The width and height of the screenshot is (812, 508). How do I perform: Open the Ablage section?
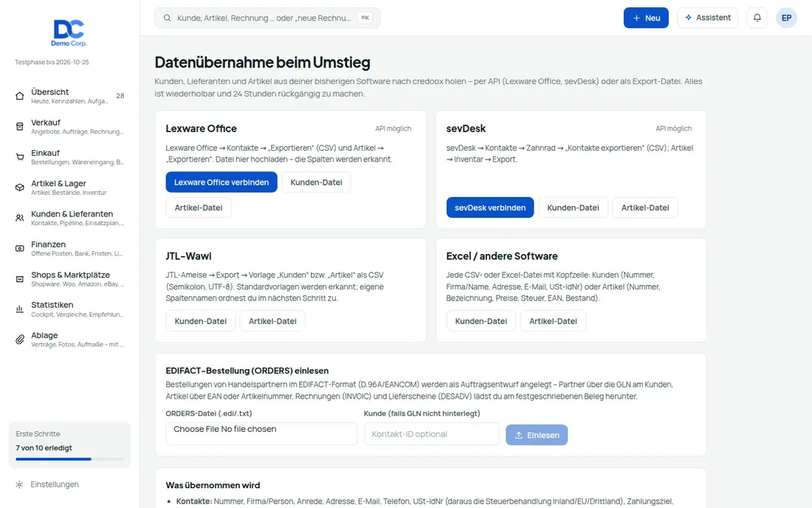(x=70, y=340)
